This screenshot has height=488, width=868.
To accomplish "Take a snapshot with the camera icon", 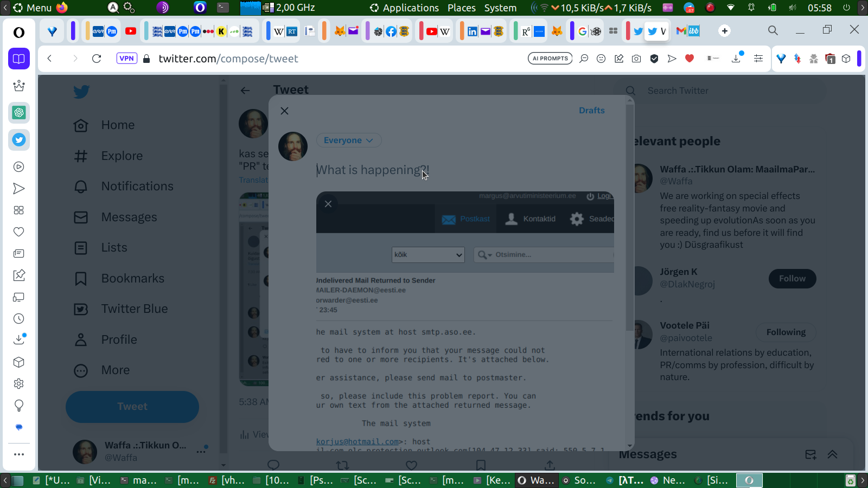I will [x=636, y=59].
